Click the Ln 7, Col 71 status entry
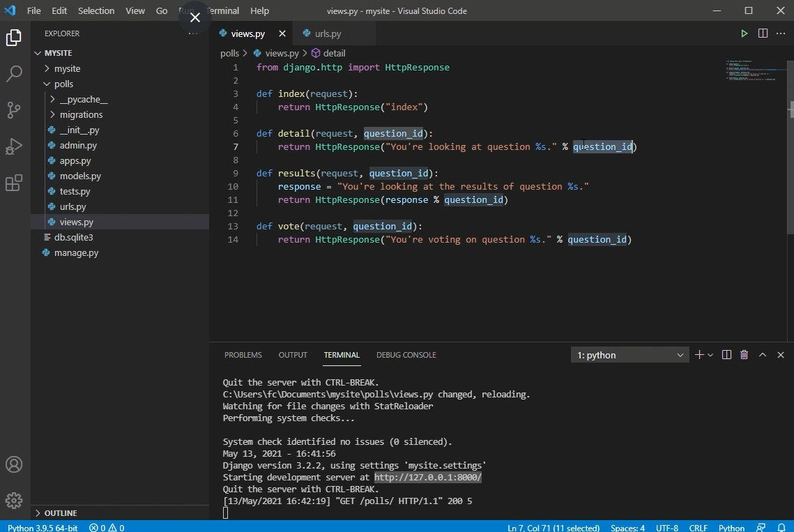This screenshot has height=532, width=794. point(553,527)
